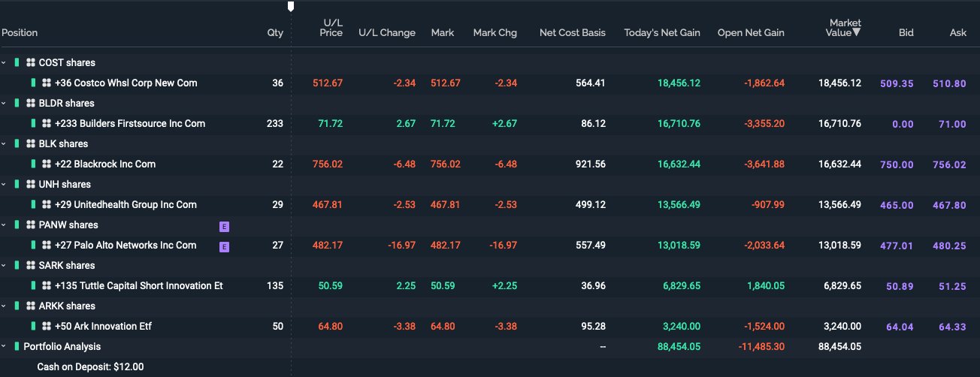Viewport: 980px width, 377px height.
Task: Click the green bar marker on BLK shares
Action: 17,143
